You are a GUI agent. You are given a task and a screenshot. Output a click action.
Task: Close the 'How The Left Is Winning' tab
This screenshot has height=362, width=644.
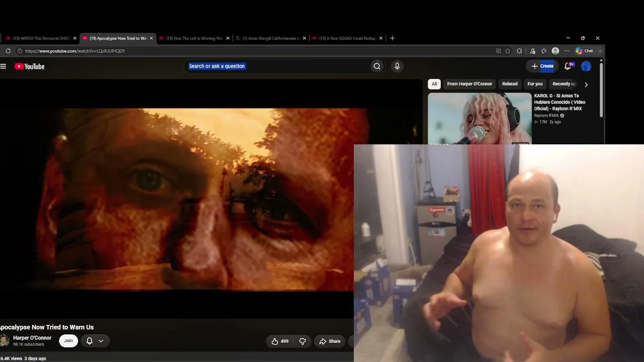pyautogui.click(x=228, y=38)
